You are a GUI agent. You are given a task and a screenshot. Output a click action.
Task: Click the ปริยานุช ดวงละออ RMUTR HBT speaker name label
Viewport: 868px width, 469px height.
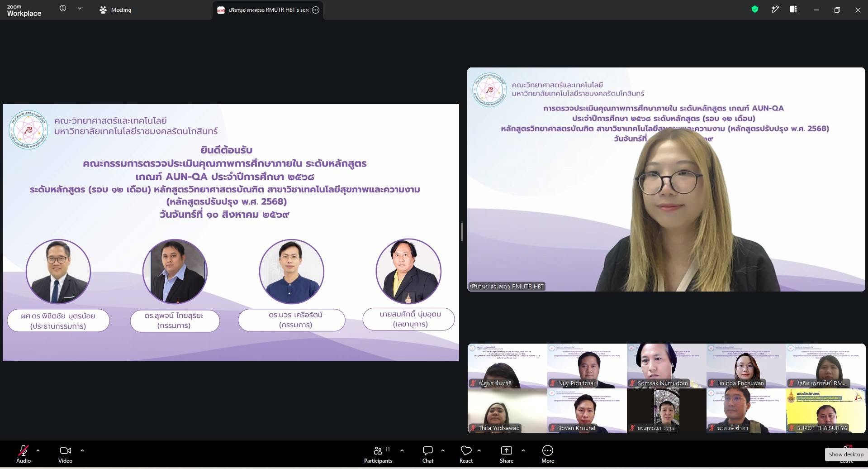(x=507, y=286)
